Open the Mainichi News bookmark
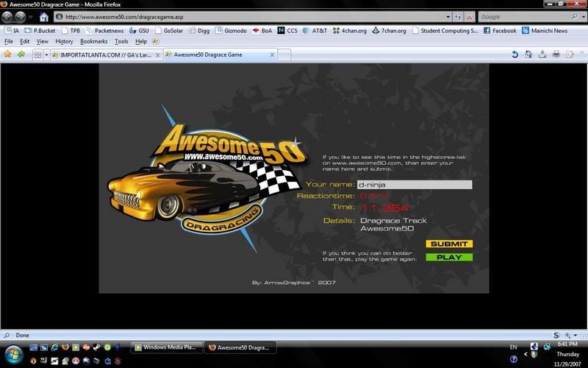 tap(545, 30)
